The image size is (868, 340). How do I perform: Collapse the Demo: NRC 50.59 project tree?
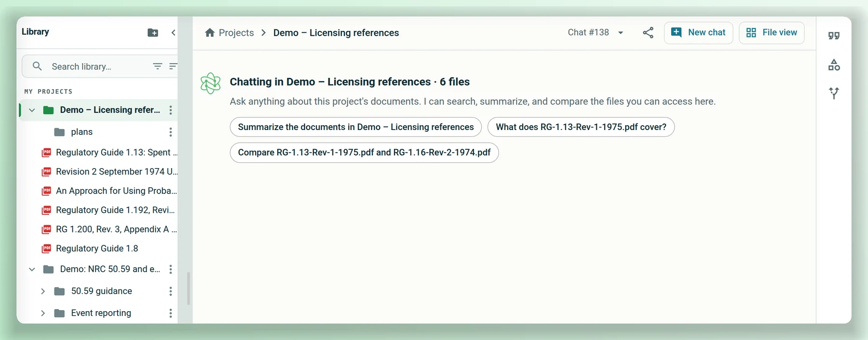click(x=32, y=269)
